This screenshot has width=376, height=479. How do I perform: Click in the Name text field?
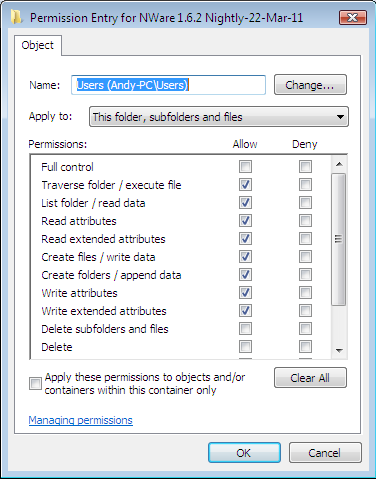[168, 85]
